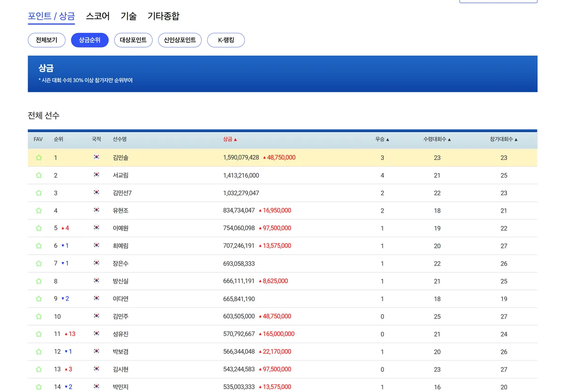Open player 방신실 profile
565x392 pixels.
pos(121,281)
